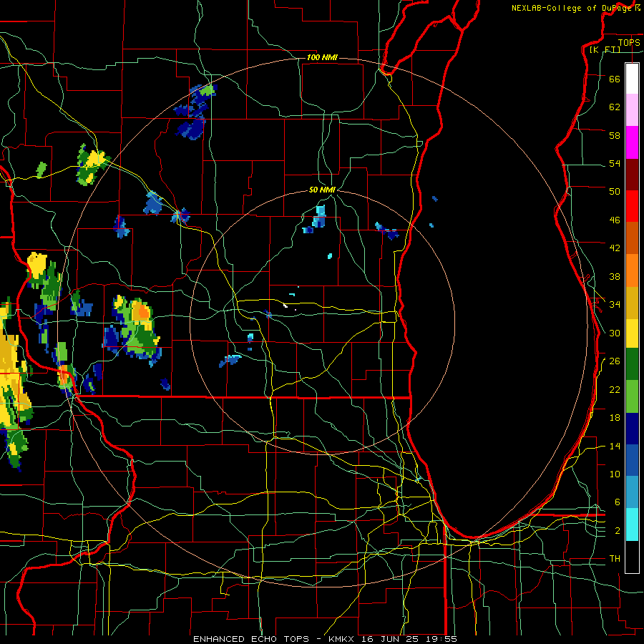Click the "[K FT]" units label
The width and height of the screenshot is (644, 644).
coord(605,50)
